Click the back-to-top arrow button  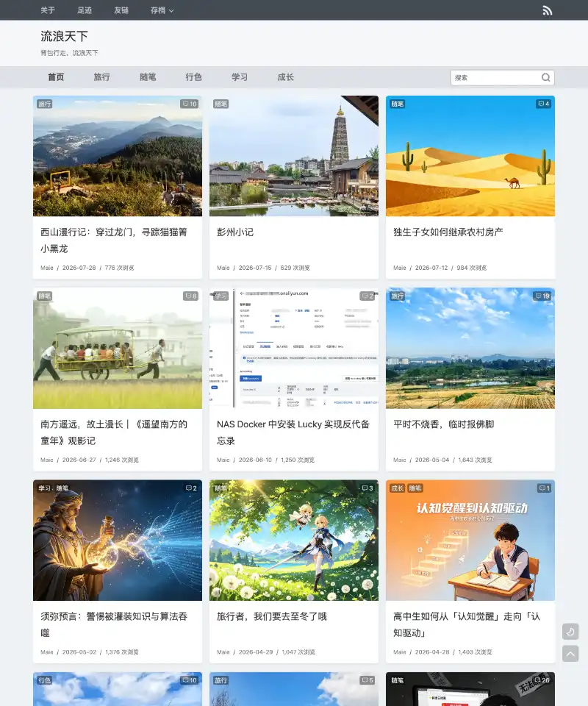(x=570, y=653)
